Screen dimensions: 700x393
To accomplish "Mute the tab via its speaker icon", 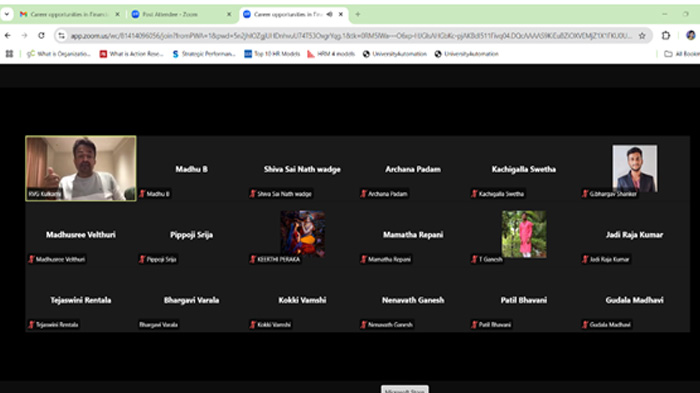I will tap(329, 14).
